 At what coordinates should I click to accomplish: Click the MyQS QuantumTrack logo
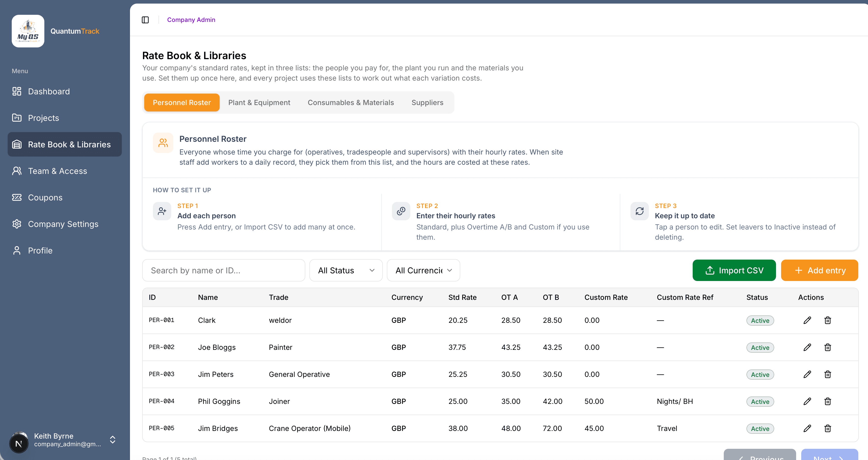28,31
